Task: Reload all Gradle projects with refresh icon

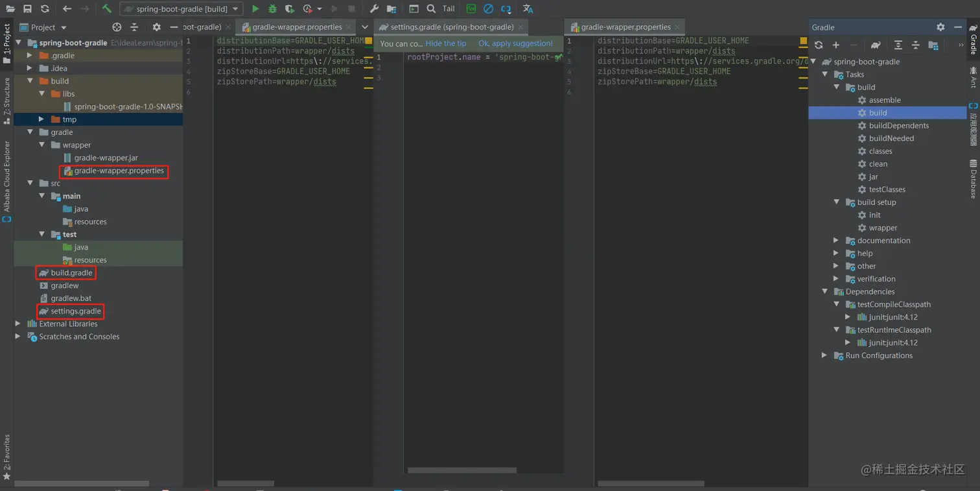Action: coord(819,45)
